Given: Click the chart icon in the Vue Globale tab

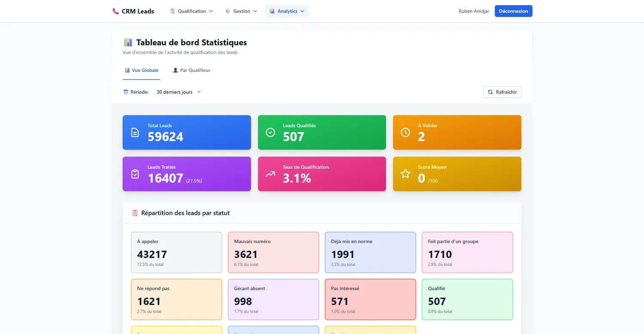Looking at the screenshot, I should click(x=127, y=70).
